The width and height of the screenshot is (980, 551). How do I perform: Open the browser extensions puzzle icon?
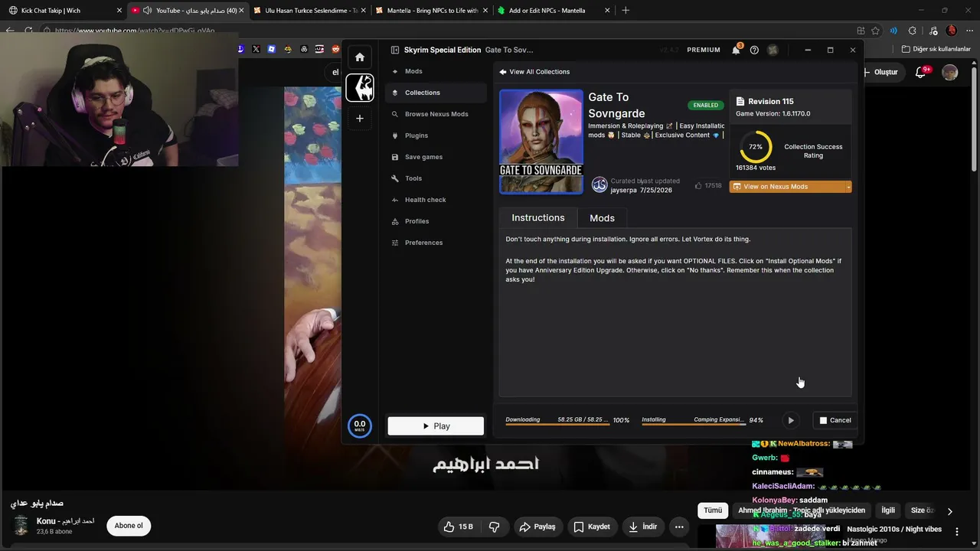912,31
